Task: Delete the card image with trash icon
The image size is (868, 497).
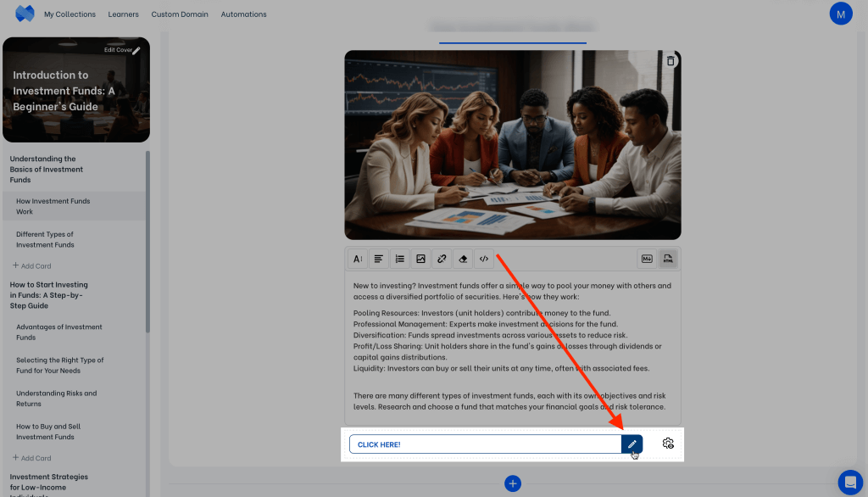Action: click(x=670, y=61)
